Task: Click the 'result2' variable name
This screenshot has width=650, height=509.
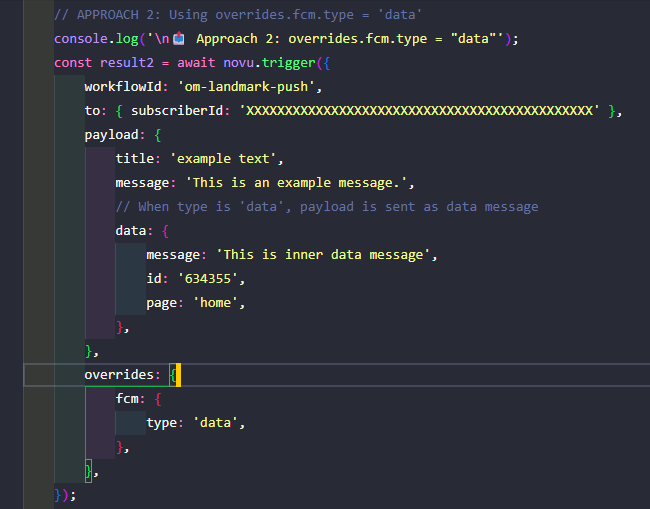Action: point(127,63)
